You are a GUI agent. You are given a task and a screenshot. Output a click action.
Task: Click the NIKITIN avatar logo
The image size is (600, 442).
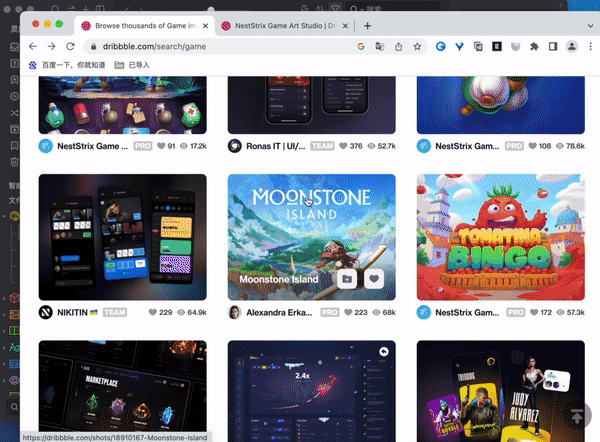pos(46,312)
